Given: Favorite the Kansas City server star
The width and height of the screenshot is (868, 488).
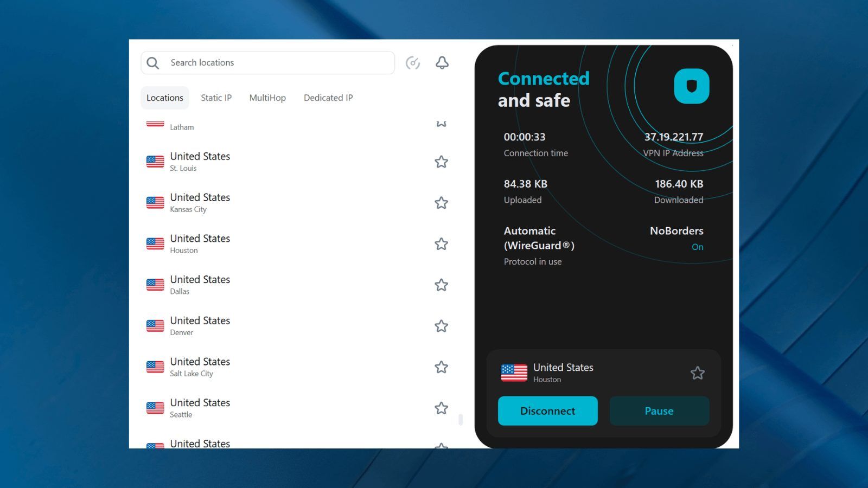Looking at the screenshot, I should pyautogui.click(x=442, y=203).
